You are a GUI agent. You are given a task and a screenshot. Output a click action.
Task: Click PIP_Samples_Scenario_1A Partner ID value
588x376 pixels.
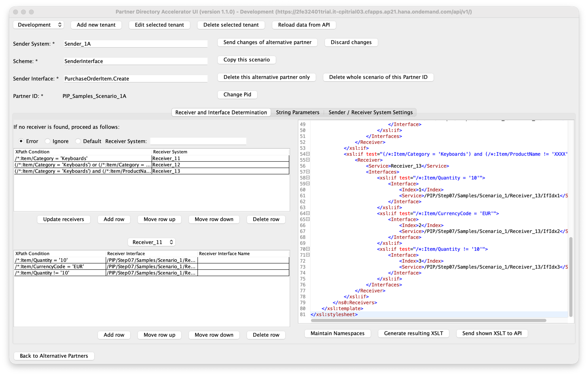point(95,96)
